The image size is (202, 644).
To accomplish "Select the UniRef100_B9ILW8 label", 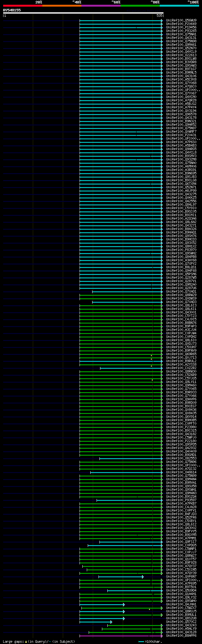I will click(181, 58).
